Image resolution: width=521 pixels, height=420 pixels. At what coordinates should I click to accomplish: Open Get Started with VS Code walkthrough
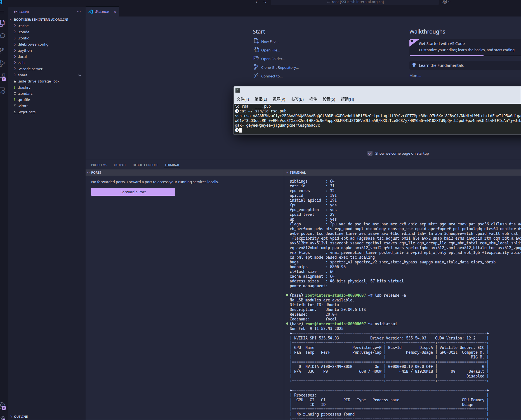465,47
